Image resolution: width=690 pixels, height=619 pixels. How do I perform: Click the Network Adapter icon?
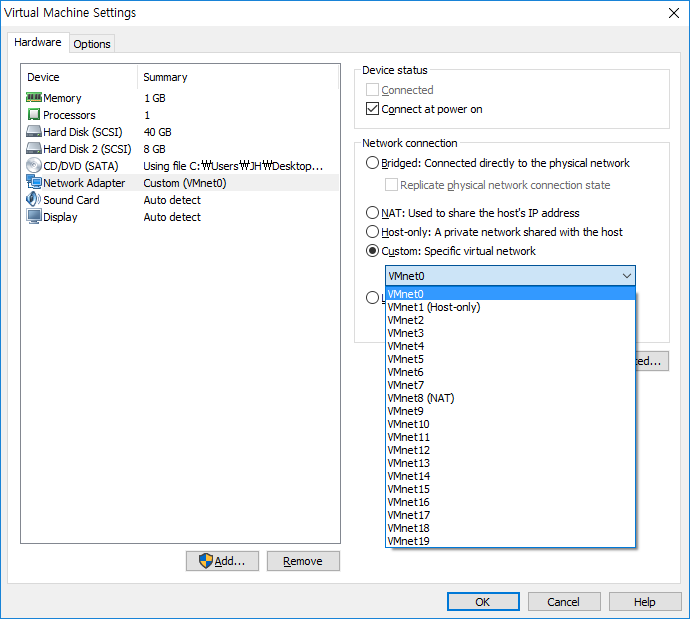34,182
